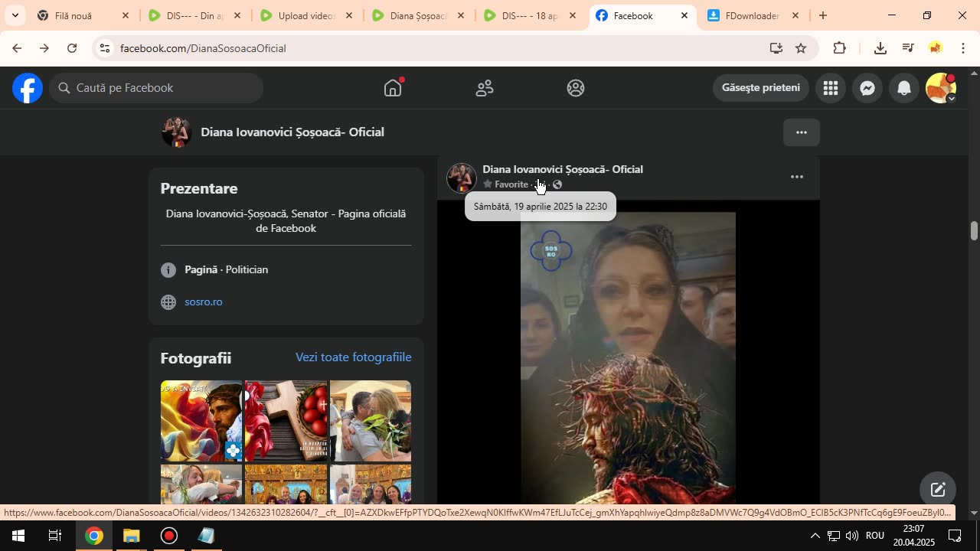
Task: Open the Chrome downloads icon
Action: click(x=880, y=48)
